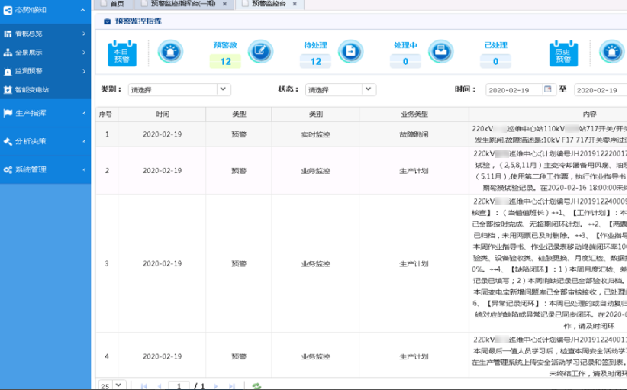Expand the 系统管理 section arrow
627x390 pixels.
click(84, 170)
